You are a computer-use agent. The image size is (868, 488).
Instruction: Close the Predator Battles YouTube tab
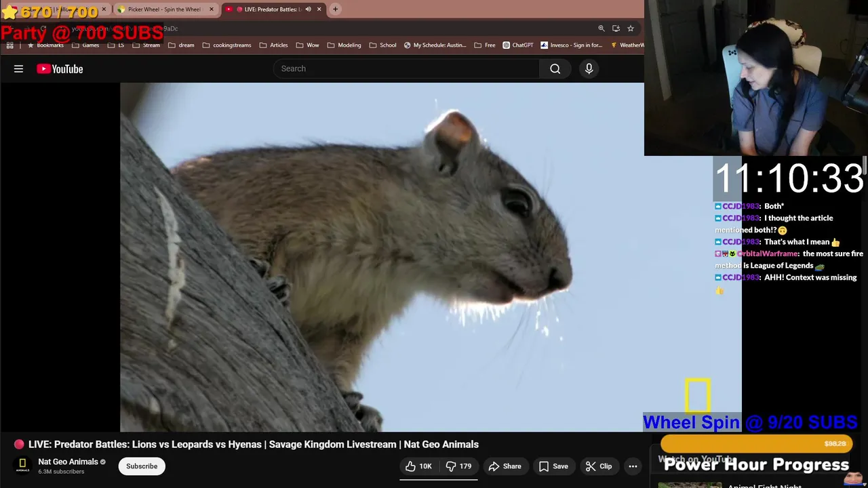[x=319, y=9]
